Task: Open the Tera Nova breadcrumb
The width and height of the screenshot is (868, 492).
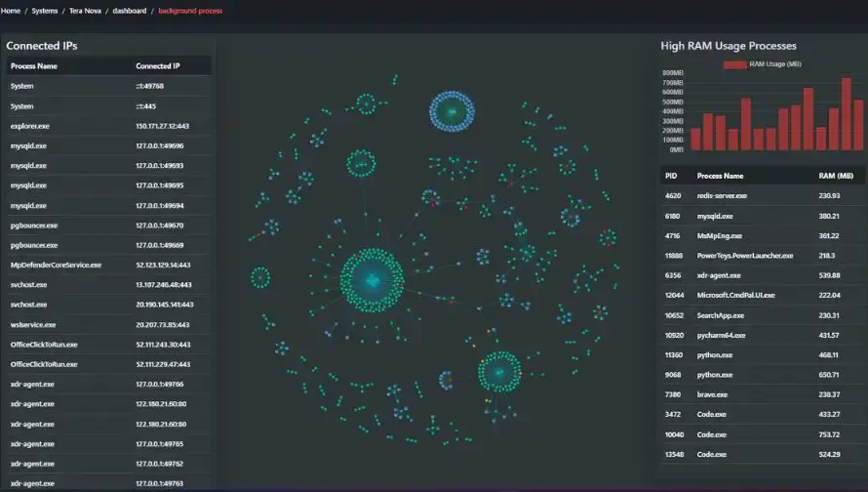Action: tap(85, 11)
